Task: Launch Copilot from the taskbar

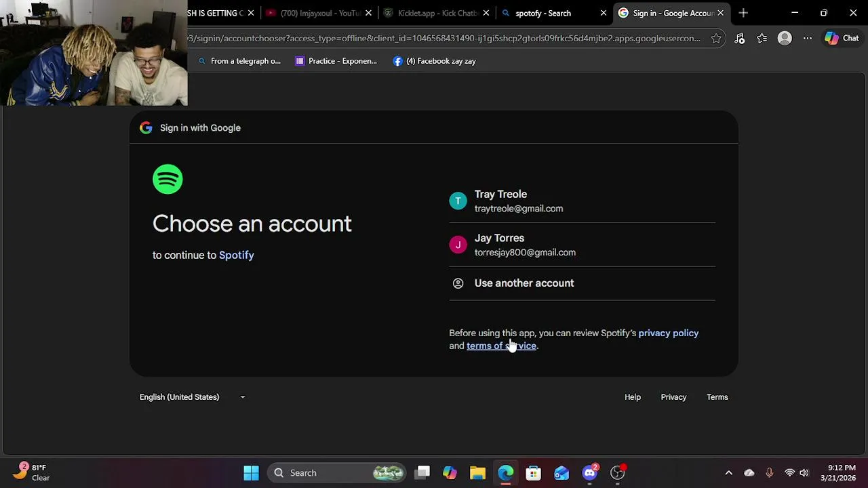Action: (450, 473)
